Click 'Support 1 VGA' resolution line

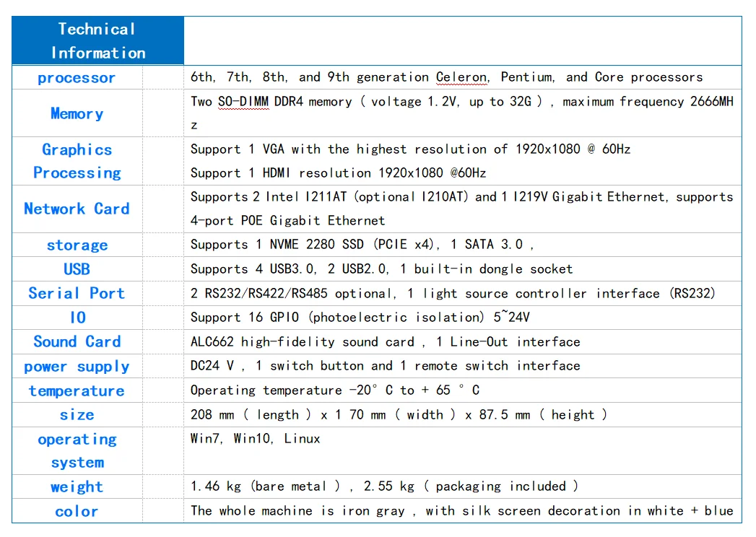(410, 149)
